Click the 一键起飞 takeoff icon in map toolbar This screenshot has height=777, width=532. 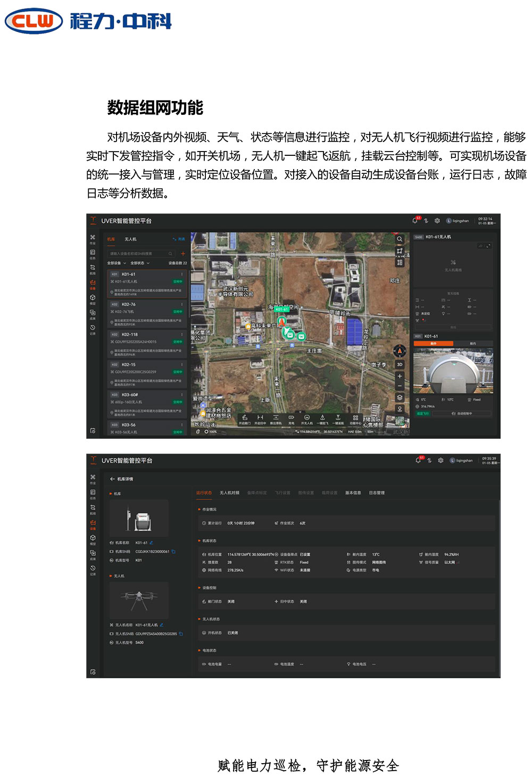[322, 419]
